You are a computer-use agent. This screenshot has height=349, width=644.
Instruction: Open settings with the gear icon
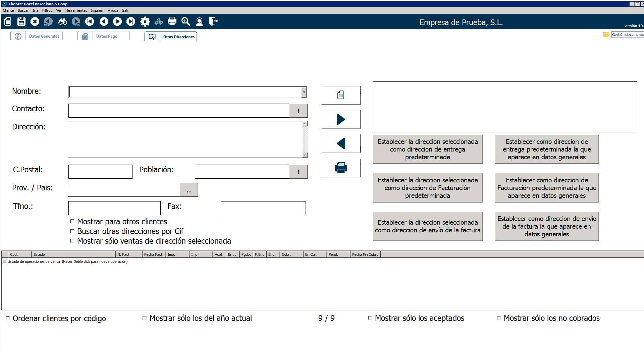click(x=145, y=22)
